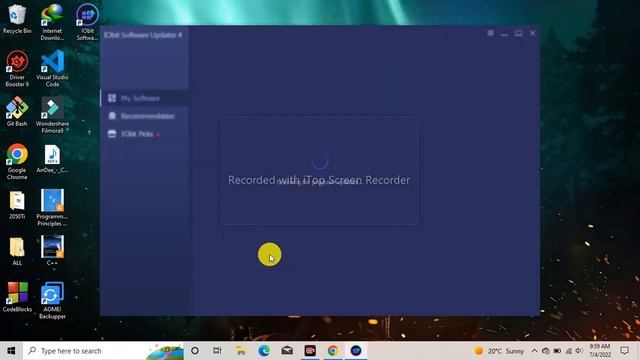Select the C++ book desktop icon
The height and width of the screenshot is (360, 640).
click(52, 251)
